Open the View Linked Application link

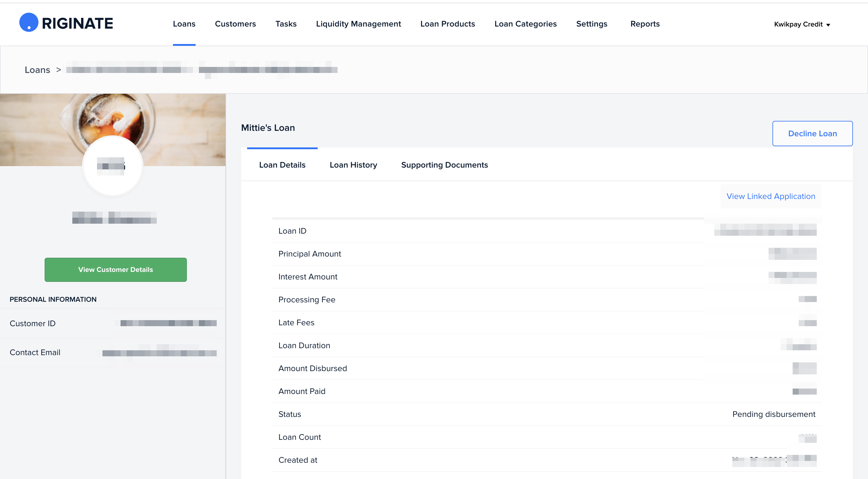pos(770,196)
